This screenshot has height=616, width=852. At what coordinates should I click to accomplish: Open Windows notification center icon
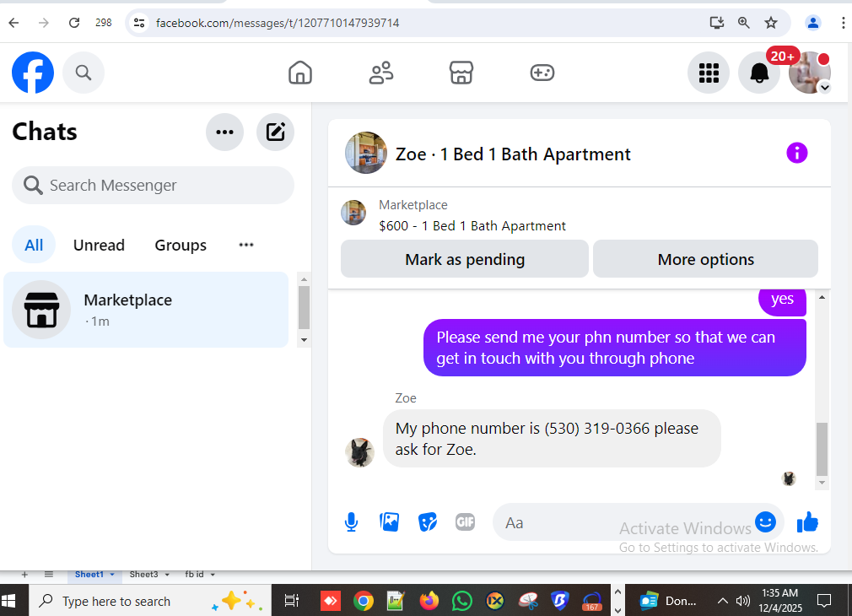pyautogui.click(x=824, y=601)
